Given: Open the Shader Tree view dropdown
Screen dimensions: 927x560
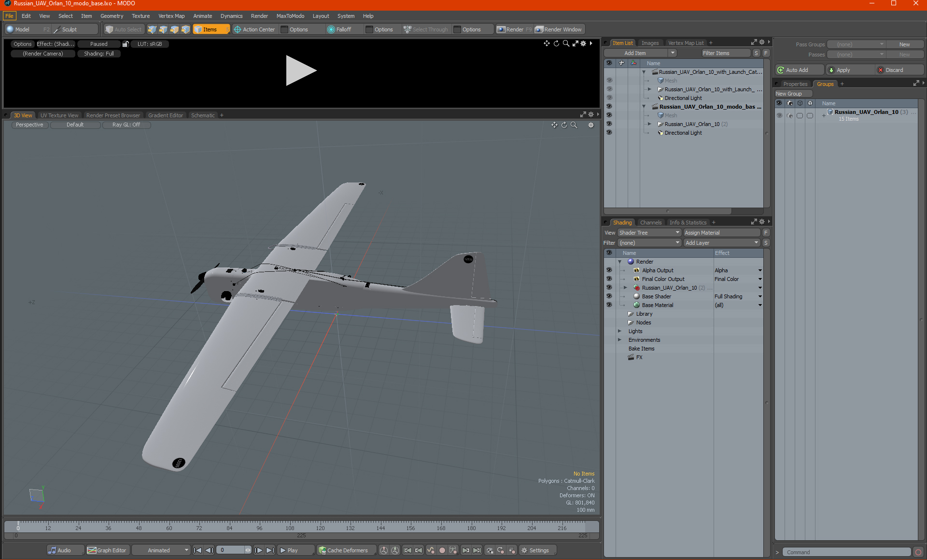Looking at the screenshot, I should click(649, 233).
